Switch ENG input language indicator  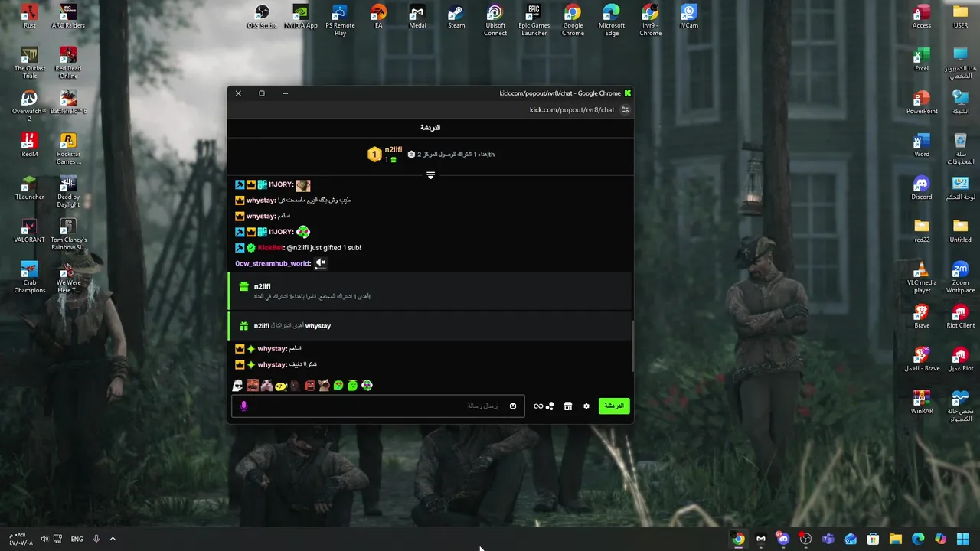click(77, 540)
